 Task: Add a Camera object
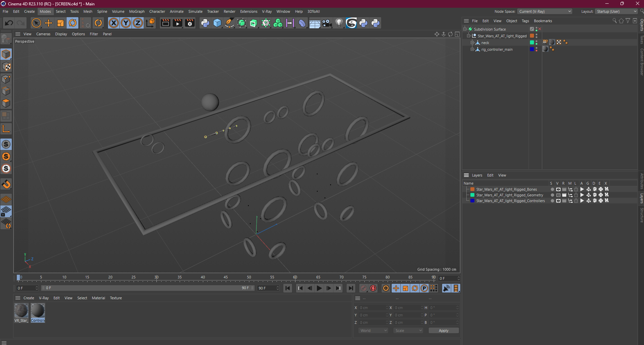(x=327, y=23)
